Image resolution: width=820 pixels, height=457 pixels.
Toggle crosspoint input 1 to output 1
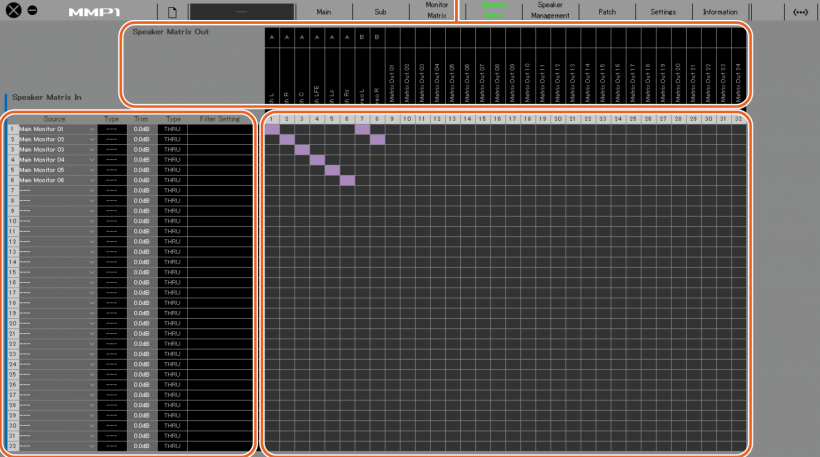[x=272, y=129]
